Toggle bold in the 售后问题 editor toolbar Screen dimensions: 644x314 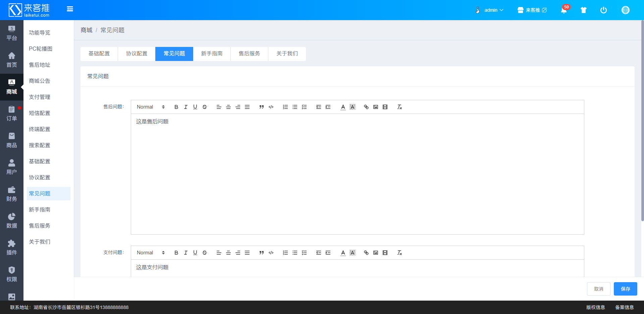[176, 107]
